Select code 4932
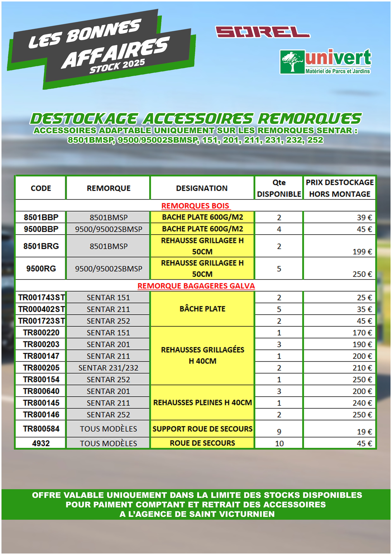The height and width of the screenshot is (555, 392). click(x=41, y=443)
